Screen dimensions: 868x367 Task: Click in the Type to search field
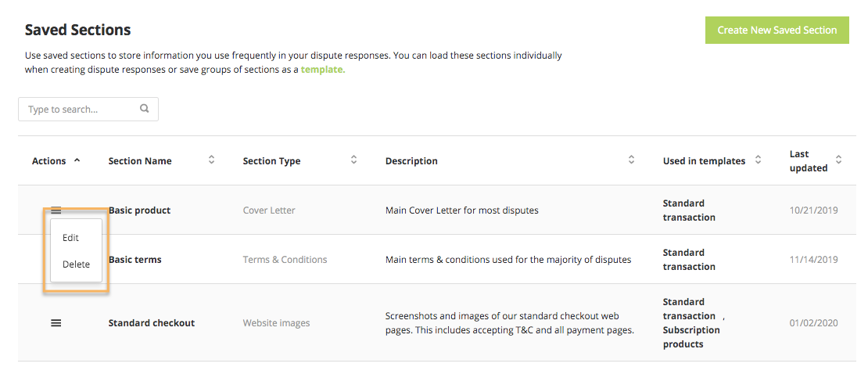pos(78,110)
